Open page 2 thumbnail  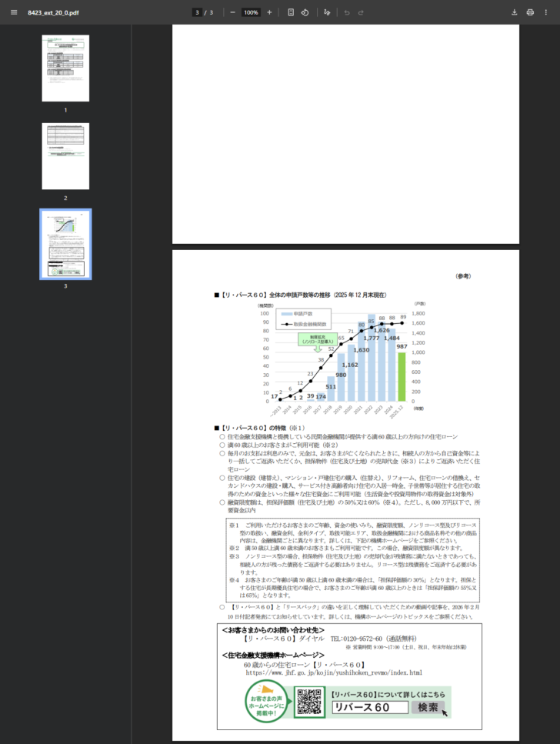65,156
